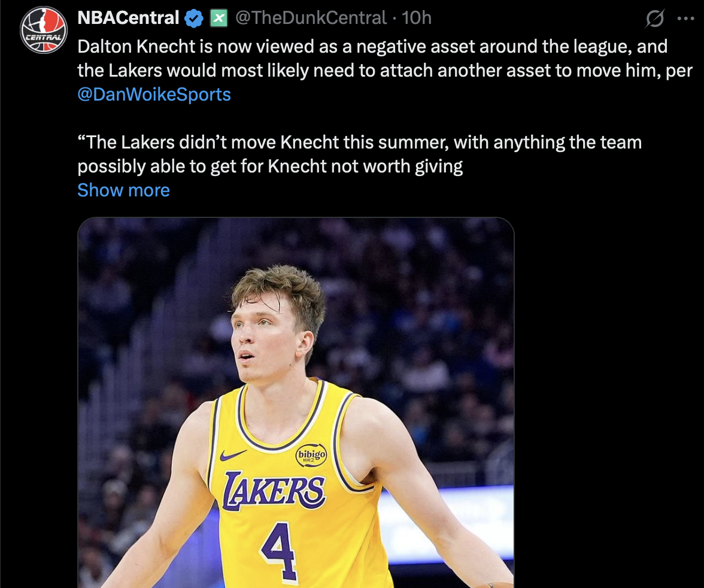Expand the tweet with Show more

pos(123,190)
